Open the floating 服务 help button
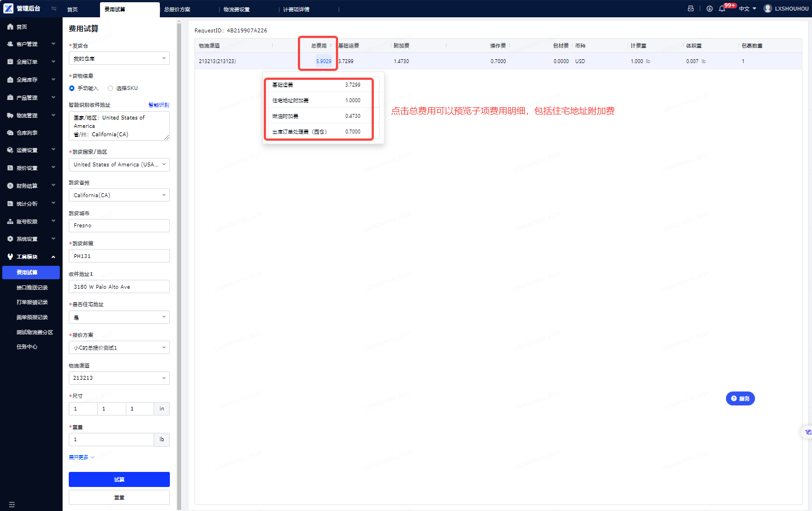Image resolution: width=812 pixels, height=511 pixels. point(740,399)
